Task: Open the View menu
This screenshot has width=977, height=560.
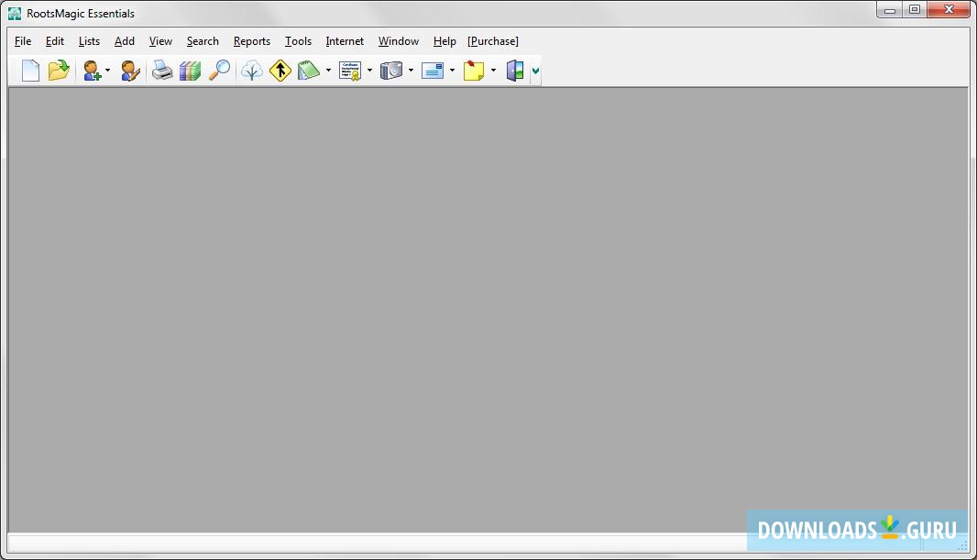Action: click(x=160, y=41)
